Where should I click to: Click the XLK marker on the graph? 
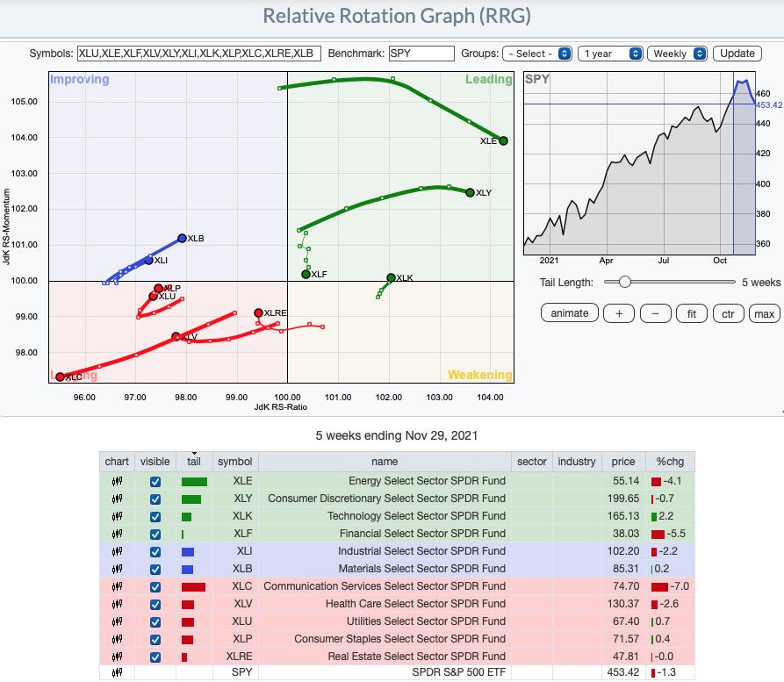pyautogui.click(x=391, y=277)
